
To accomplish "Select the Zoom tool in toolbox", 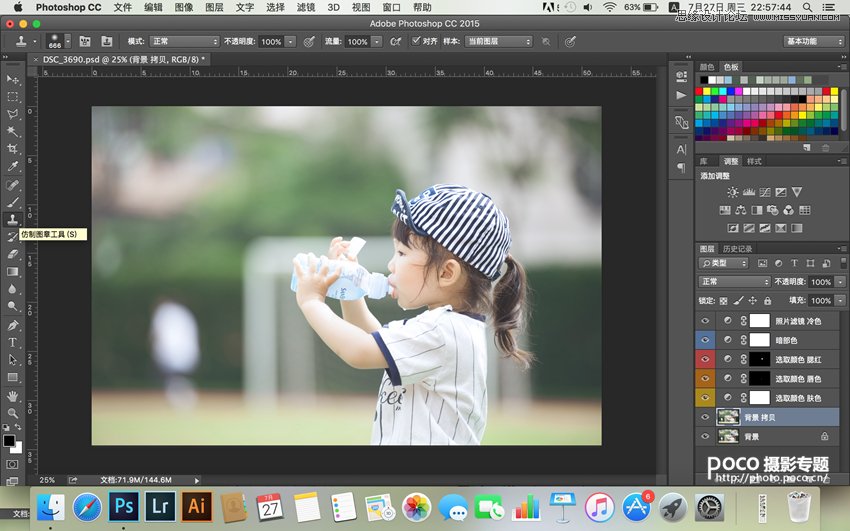I will click(x=12, y=413).
